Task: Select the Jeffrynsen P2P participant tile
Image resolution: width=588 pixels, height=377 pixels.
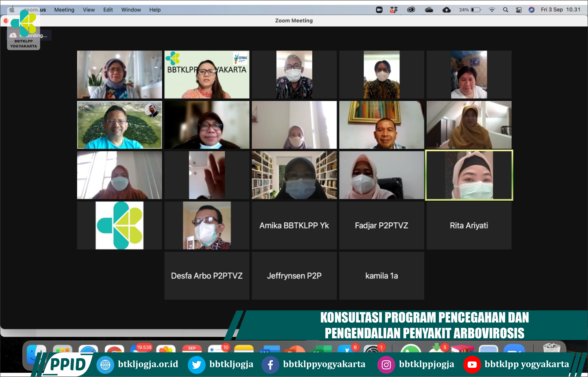Action: [294, 276]
